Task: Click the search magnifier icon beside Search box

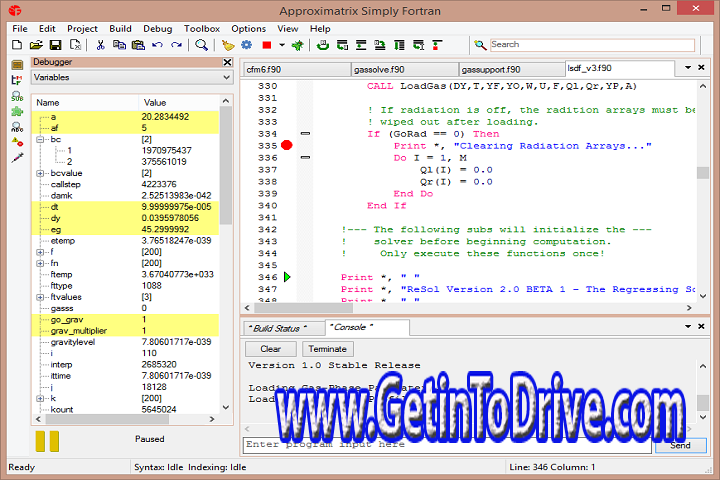Action: [x=480, y=45]
